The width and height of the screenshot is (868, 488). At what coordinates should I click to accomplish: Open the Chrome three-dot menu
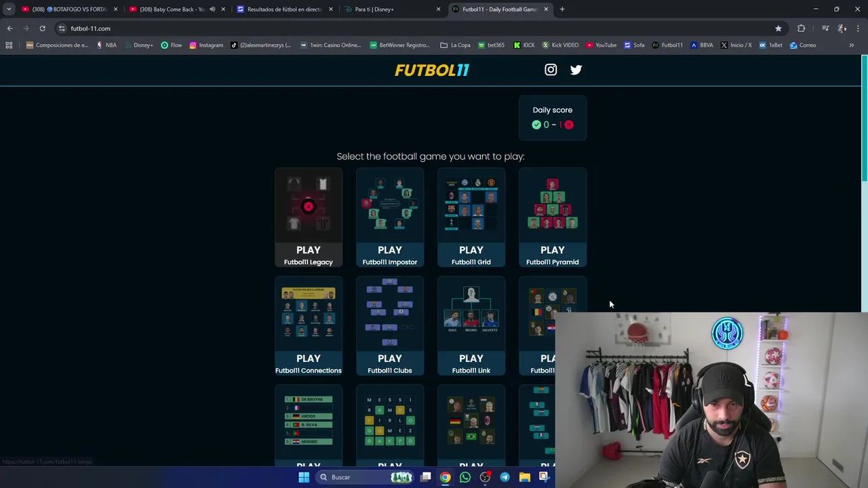click(x=859, y=28)
